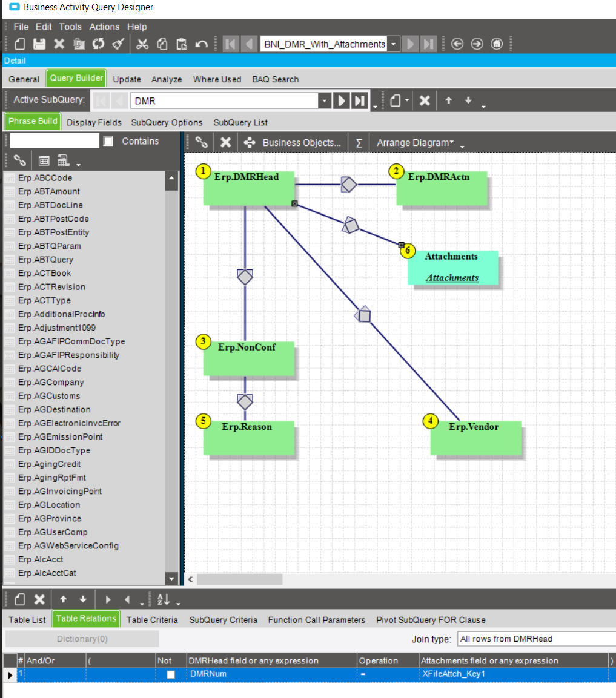This screenshot has height=698, width=616.
Task: Click the Undo arrow icon
Action: pyautogui.click(x=202, y=44)
